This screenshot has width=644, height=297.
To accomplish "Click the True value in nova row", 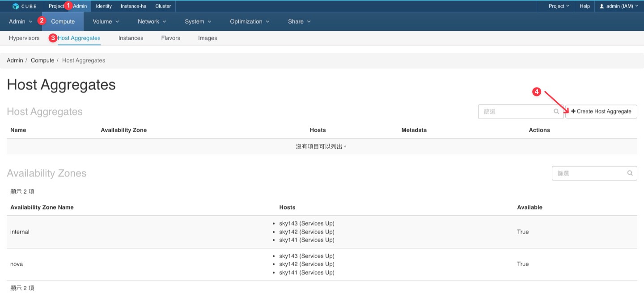I will coord(523,264).
